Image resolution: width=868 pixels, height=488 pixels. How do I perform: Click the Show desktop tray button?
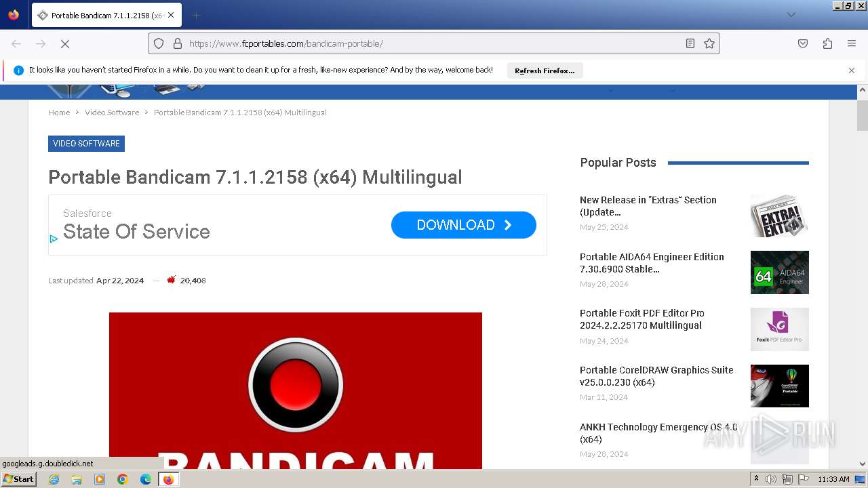tap(861, 479)
